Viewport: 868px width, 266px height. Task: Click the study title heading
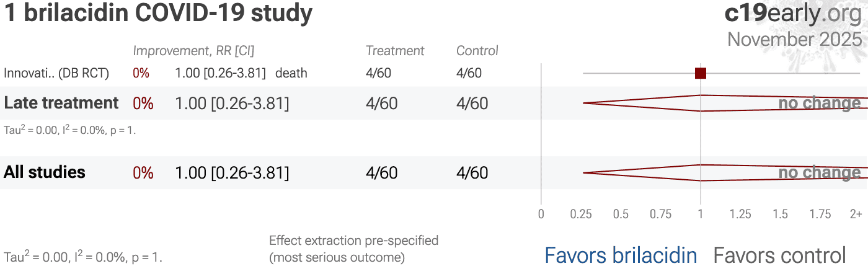click(x=158, y=14)
